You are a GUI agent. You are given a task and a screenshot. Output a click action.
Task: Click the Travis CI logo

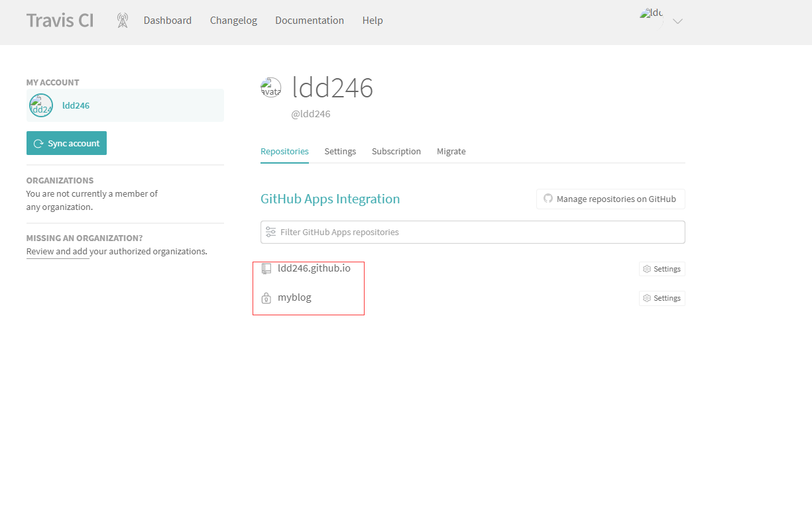(x=60, y=21)
